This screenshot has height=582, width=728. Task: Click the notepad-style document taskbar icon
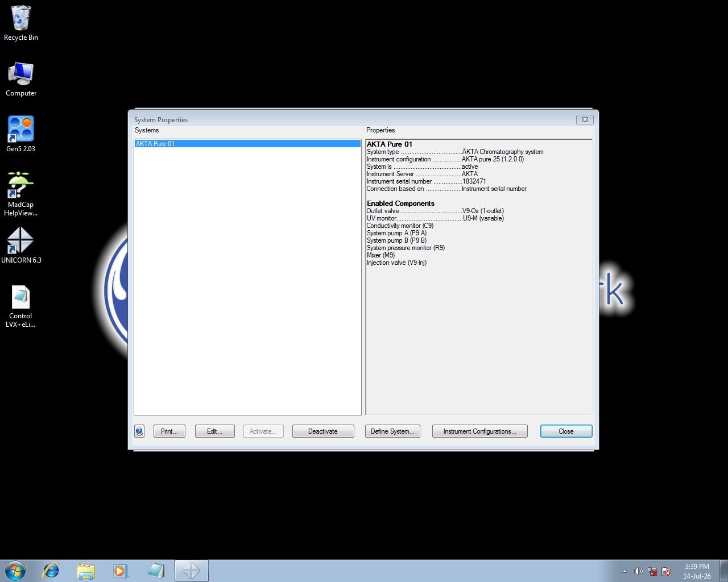coord(155,571)
